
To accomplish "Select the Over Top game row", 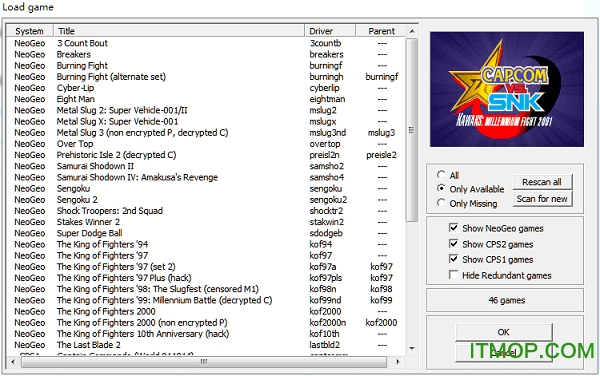I will coord(206,144).
